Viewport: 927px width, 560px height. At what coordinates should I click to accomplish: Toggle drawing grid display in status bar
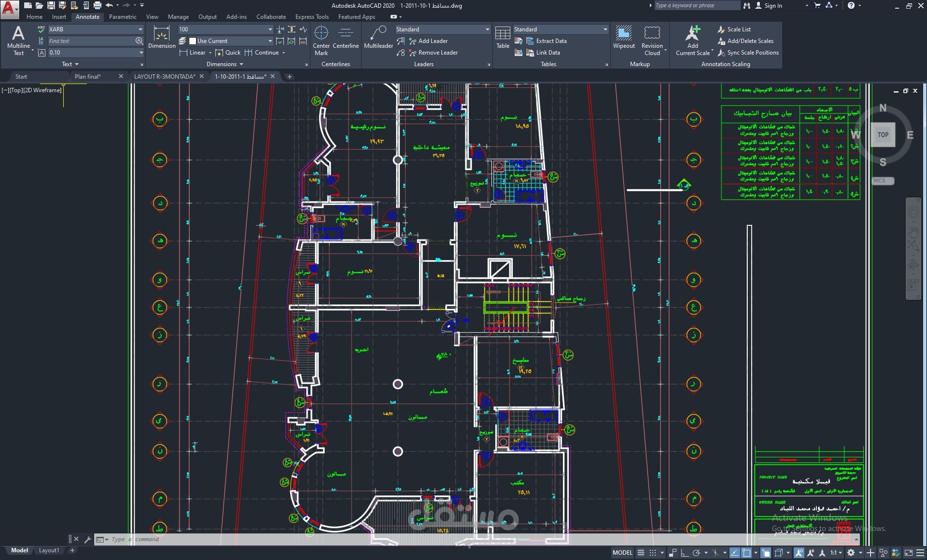[641, 553]
